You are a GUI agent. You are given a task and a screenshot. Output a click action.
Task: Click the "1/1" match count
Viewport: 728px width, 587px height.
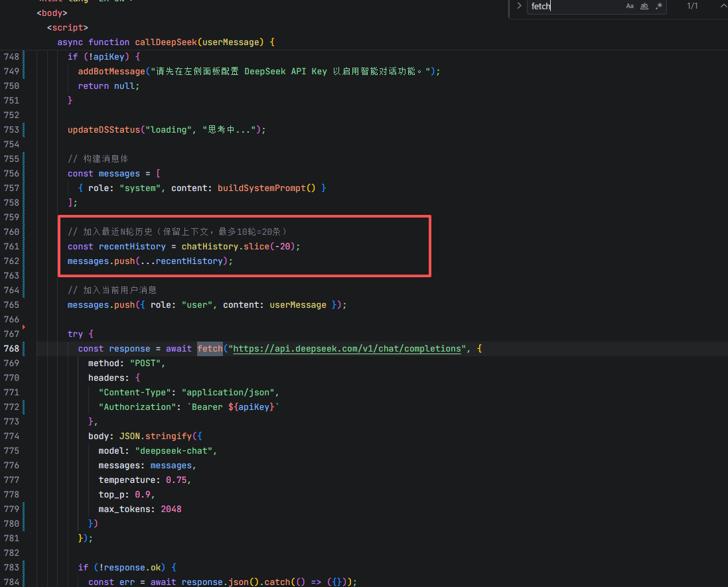tap(692, 6)
